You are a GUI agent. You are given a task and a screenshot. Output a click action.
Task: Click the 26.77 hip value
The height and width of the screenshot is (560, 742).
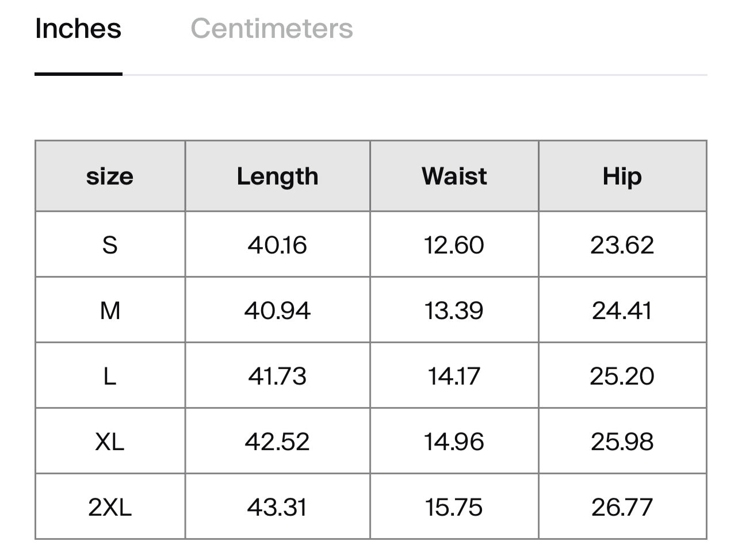[x=622, y=507]
